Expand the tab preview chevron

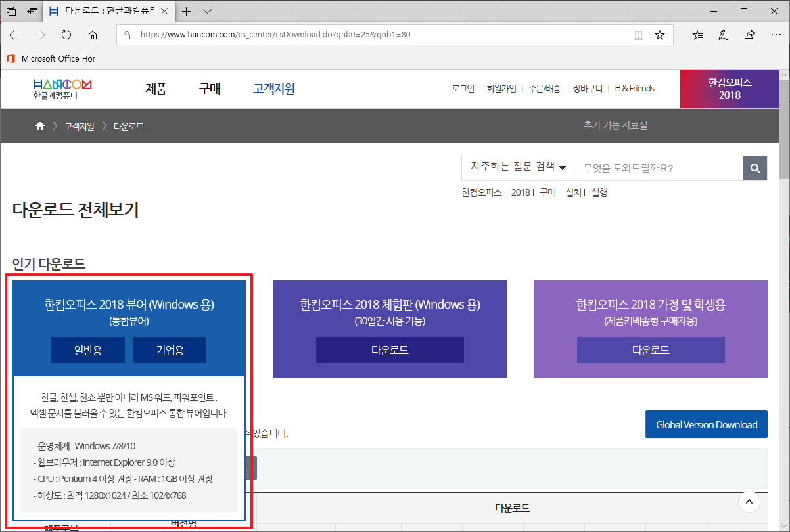pyautogui.click(x=207, y=11)
